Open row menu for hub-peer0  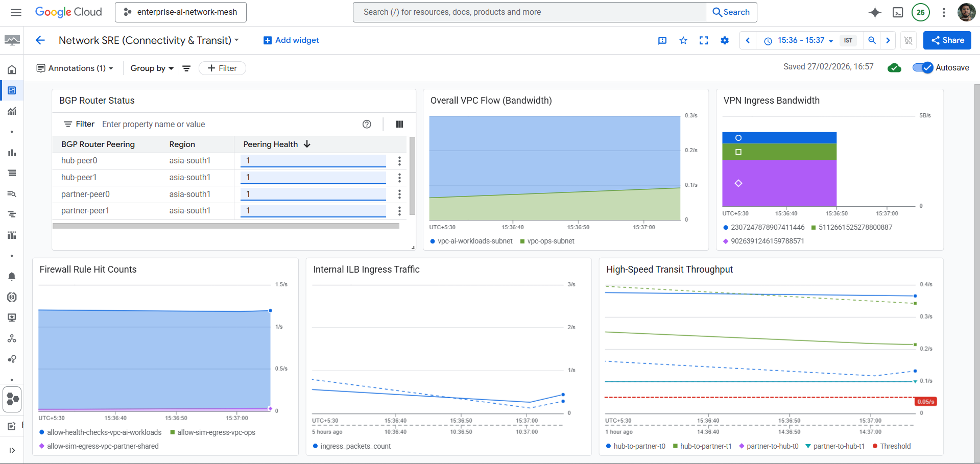point(399,161)
